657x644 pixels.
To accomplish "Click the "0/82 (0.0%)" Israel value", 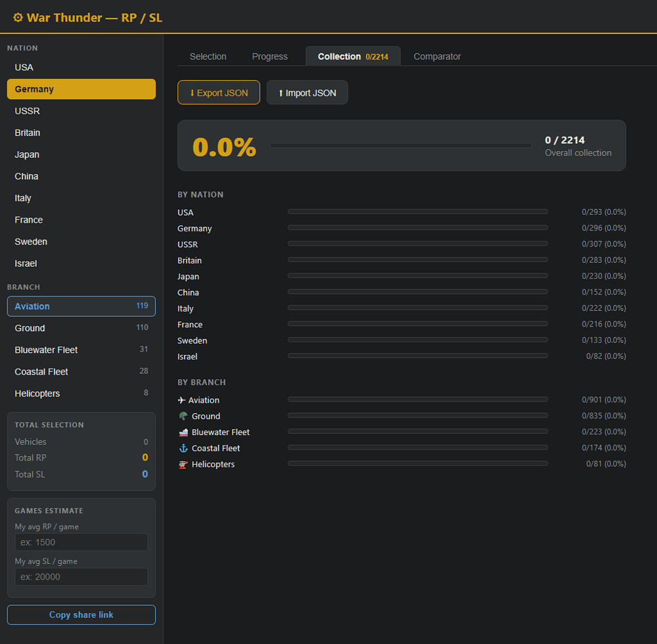I will (606, 356).
